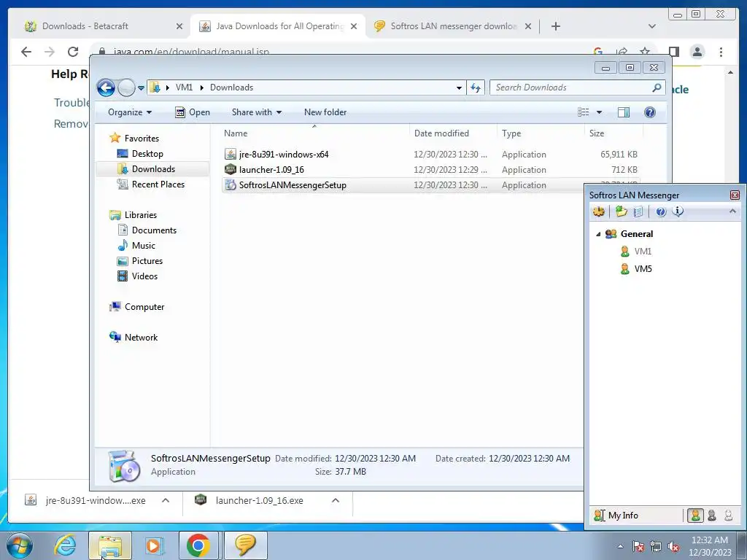Open Internet Explorer from taskbar
747x560 pixels.
[x=65, y=545]
